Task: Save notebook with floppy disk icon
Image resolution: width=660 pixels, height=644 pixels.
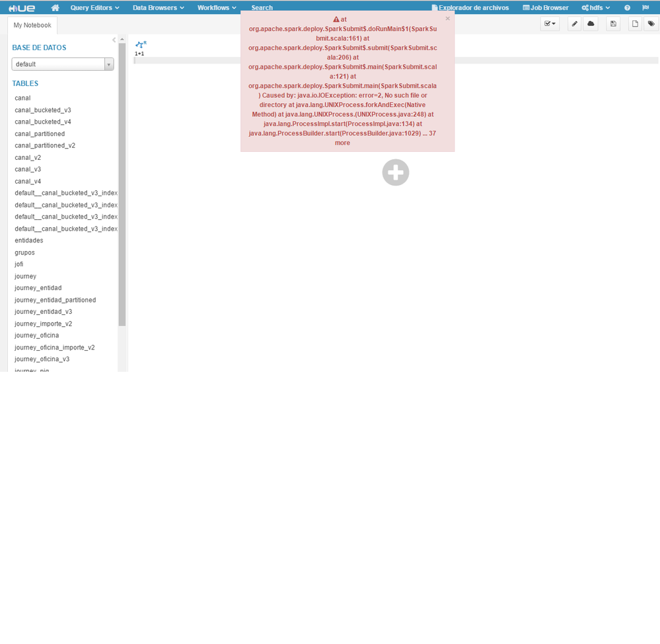Action: (613, 24)
